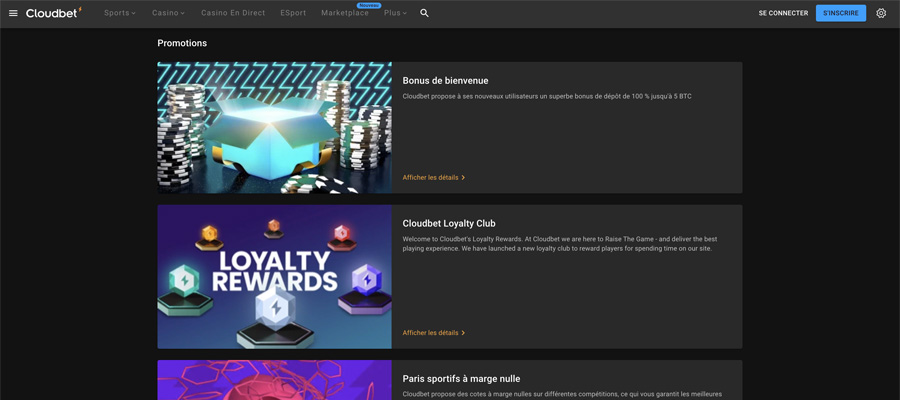This screenshot has width=900, height=400.
Task: Open the search magnifier icon
Action: point(424,13)
